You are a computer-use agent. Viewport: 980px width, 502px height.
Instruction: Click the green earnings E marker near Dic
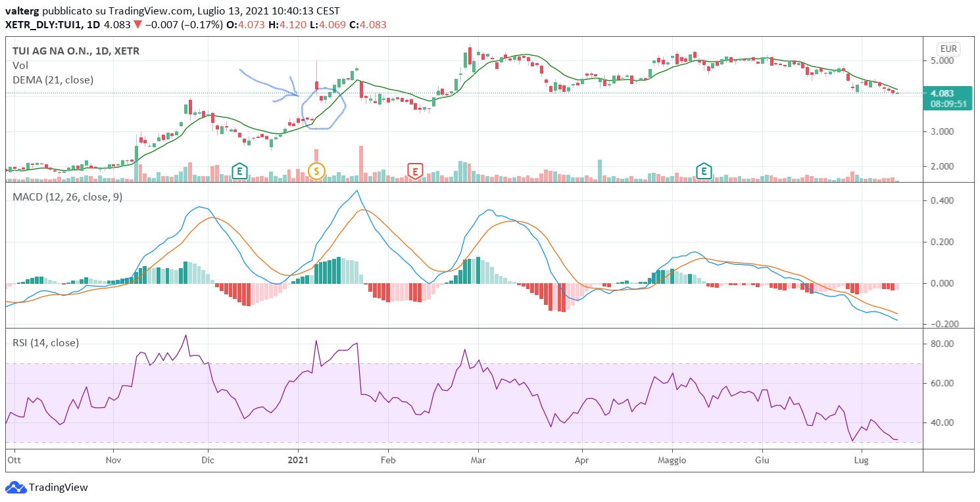point(240,171)
